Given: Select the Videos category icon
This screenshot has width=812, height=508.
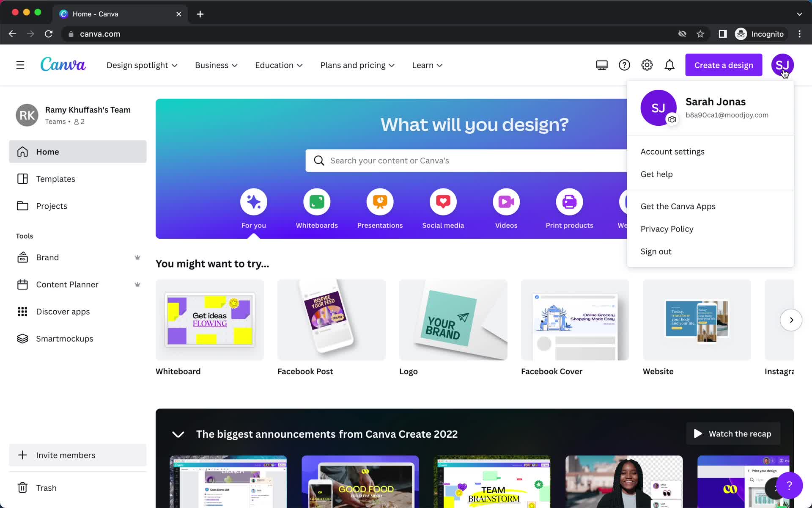Looking at the screenshot, I should click(x=506, y=202).
